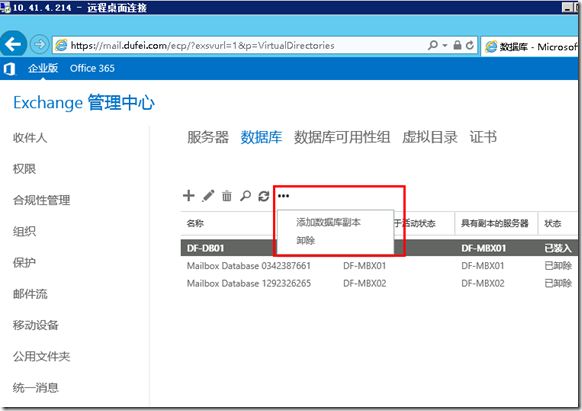Select Mailbox Database 0342387661 row
582x411 pixels.
pos(379,266)
